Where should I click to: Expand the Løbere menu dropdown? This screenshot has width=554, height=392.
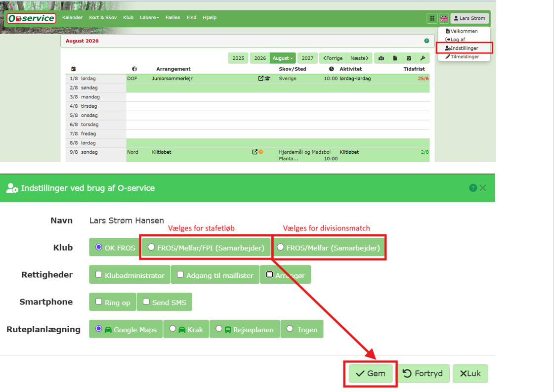click(x=149, y=18)
